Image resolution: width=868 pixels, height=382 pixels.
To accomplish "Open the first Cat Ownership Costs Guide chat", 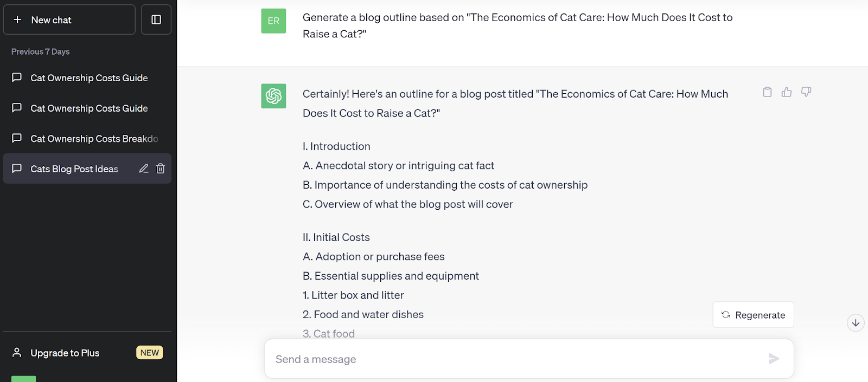I will [89, 78].
